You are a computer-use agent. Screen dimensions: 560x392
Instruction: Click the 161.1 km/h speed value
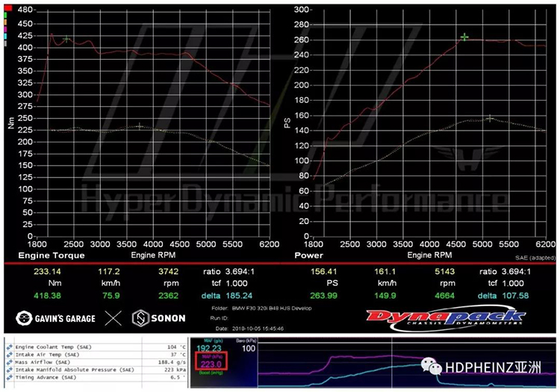pyautogui.click(x=385, y=272)
